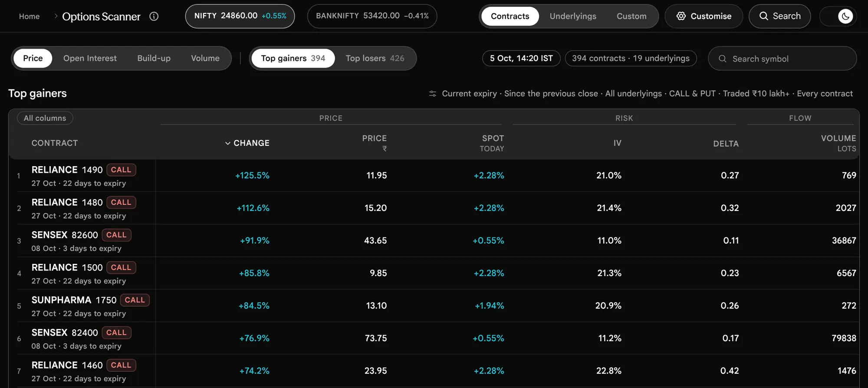Open RELIANCE 1480 CALL contract row
This screenshot has height=388, width=868.
coord(434,208)
